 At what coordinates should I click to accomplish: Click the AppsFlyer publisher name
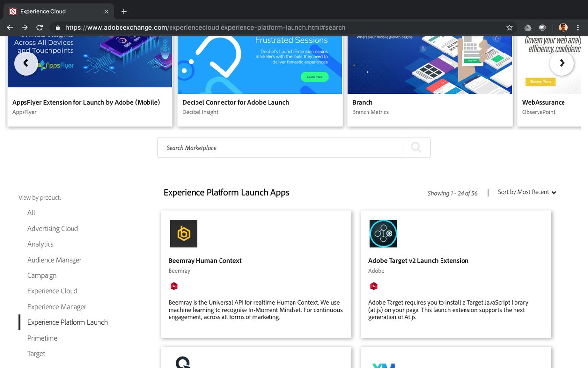click(24, 112)
